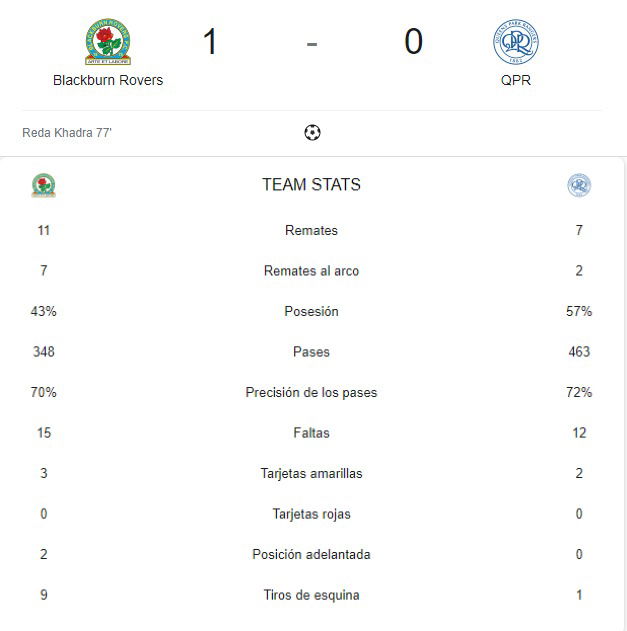Open the Blackburn Rovers team name link
Image resolution: width=627 pixels, height=631 pixels.
[108, 80]
